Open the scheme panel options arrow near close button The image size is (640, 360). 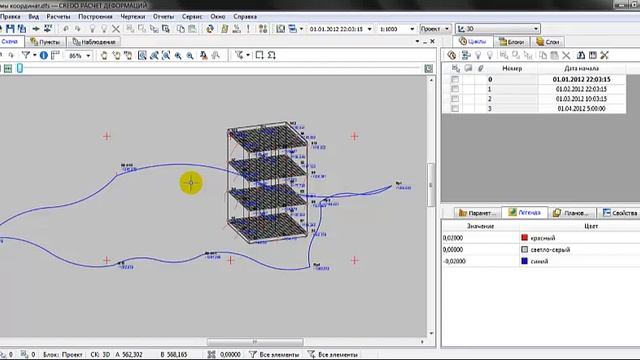point(417,41)
